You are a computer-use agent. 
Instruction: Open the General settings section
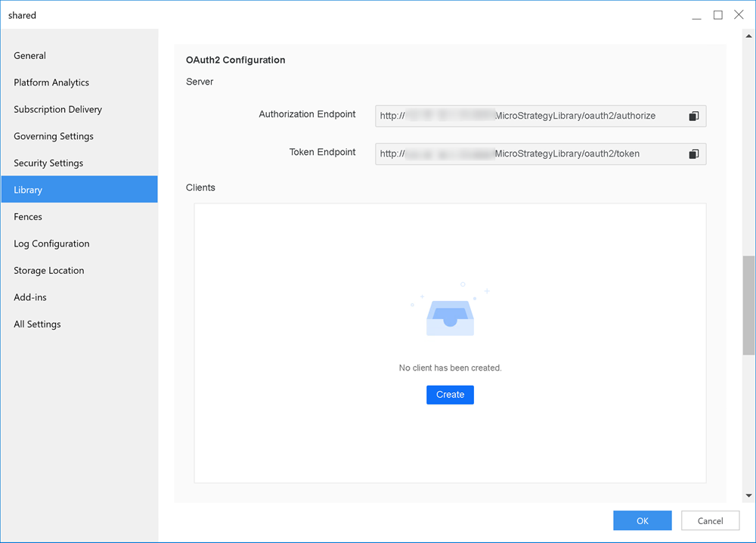[30, 56]
